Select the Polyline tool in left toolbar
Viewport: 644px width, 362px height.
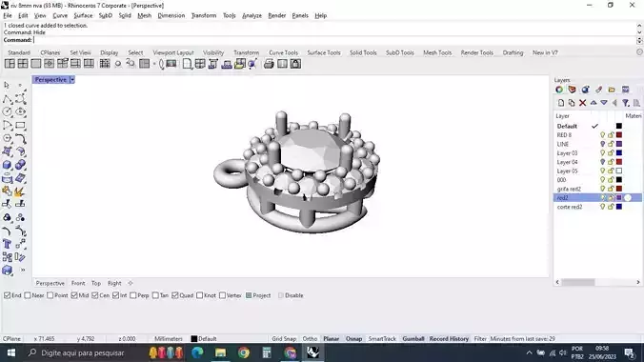[7, 99]
